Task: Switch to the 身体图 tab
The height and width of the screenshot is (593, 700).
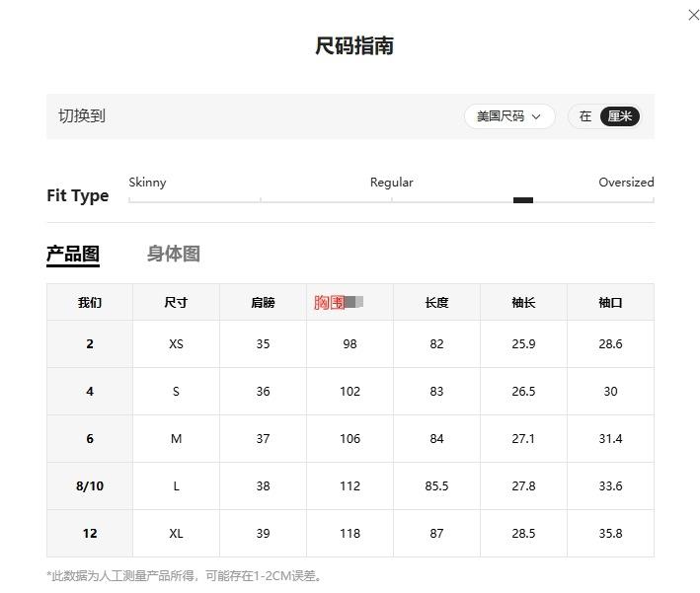Action: pyautogui.click(x=173, y=254)
